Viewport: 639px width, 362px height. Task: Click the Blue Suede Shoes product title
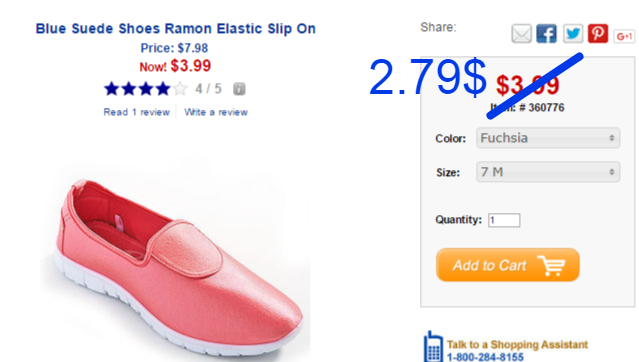(x=176, y=29)
